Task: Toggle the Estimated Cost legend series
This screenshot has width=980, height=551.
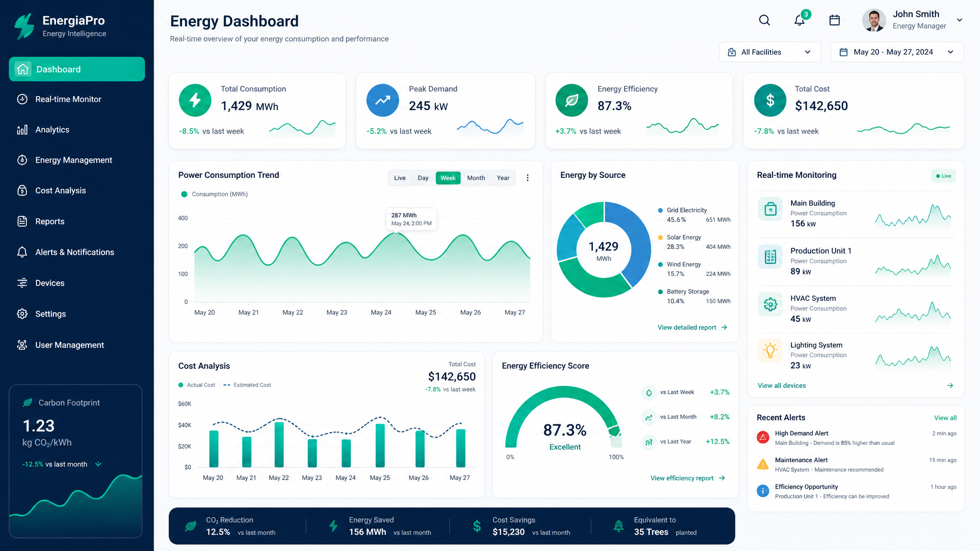Action: click(x=247, y=385)
